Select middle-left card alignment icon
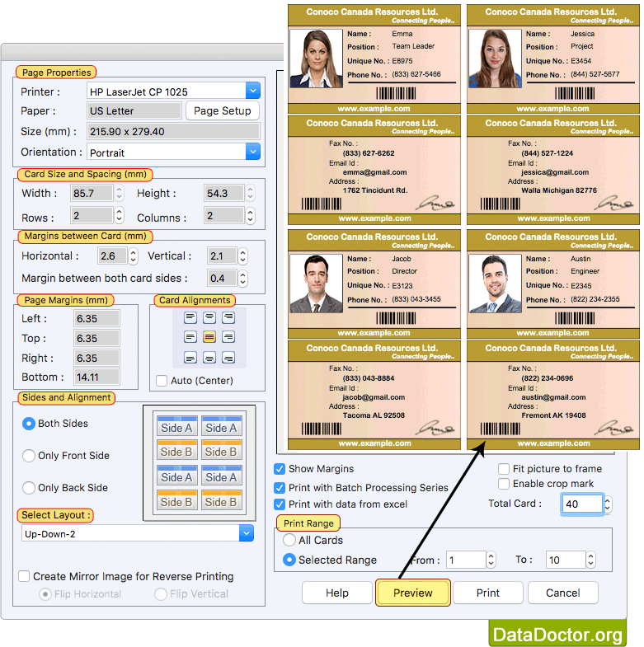This screenshot has width=644, height=647. [190, 337]
